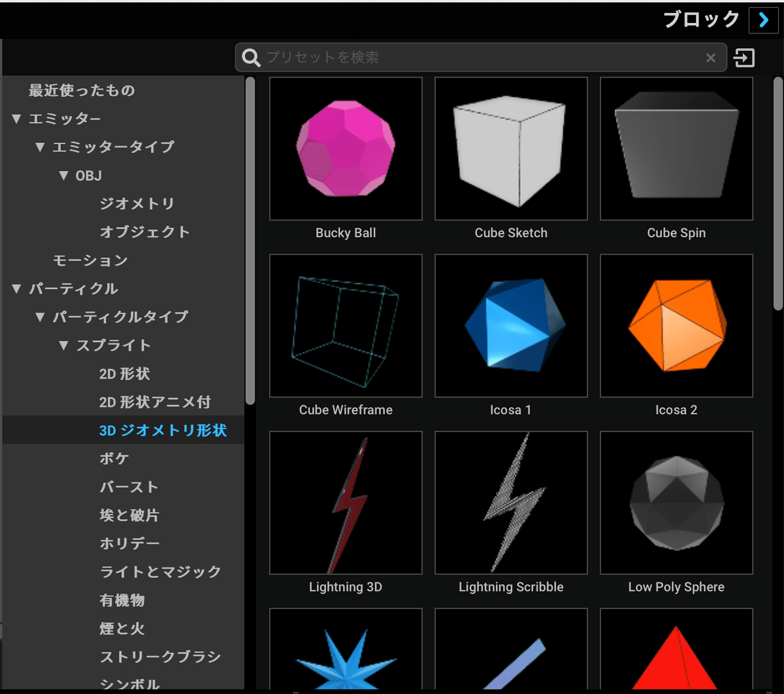This screenshot has height=694, width=784.
Task: Select the 煙と火 category
Action: point(121,629)
